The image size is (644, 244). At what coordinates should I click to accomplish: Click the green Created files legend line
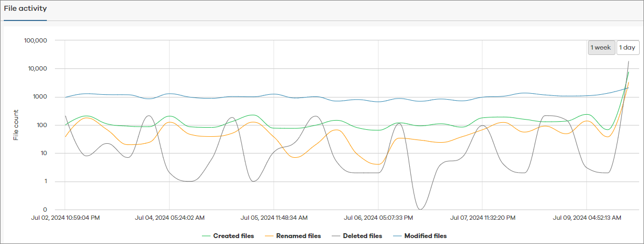point(206,236)
